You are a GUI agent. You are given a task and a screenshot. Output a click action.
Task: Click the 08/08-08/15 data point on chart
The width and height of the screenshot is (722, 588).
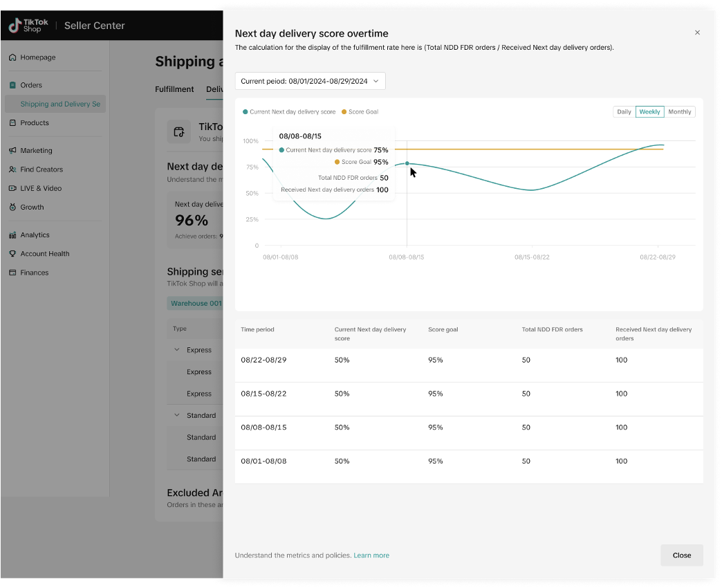[407, 164]
